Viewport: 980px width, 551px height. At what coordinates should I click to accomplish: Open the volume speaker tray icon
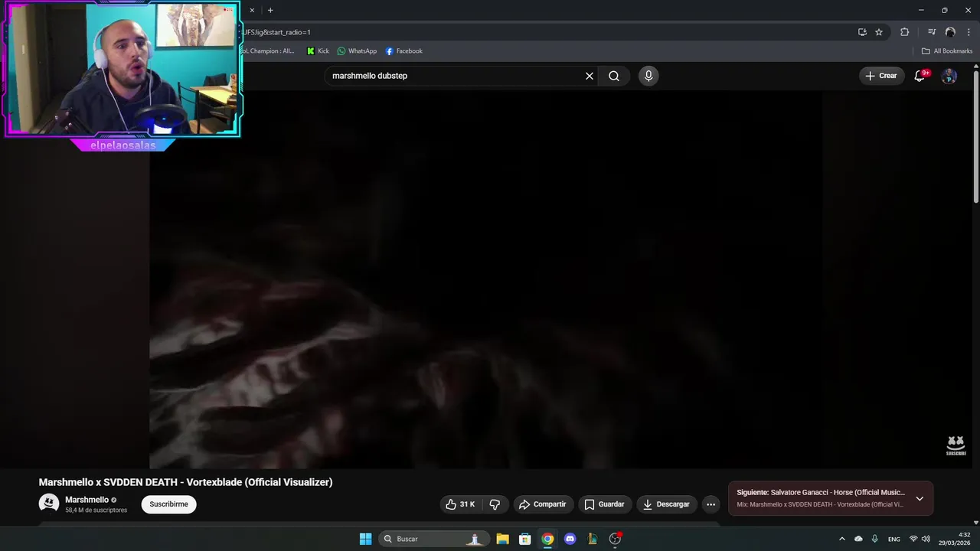[926, 539]
